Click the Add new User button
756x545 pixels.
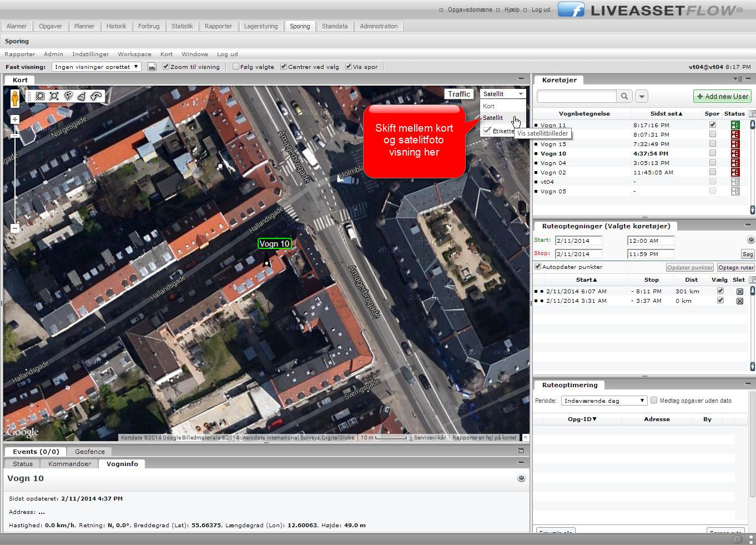(722, 96)
